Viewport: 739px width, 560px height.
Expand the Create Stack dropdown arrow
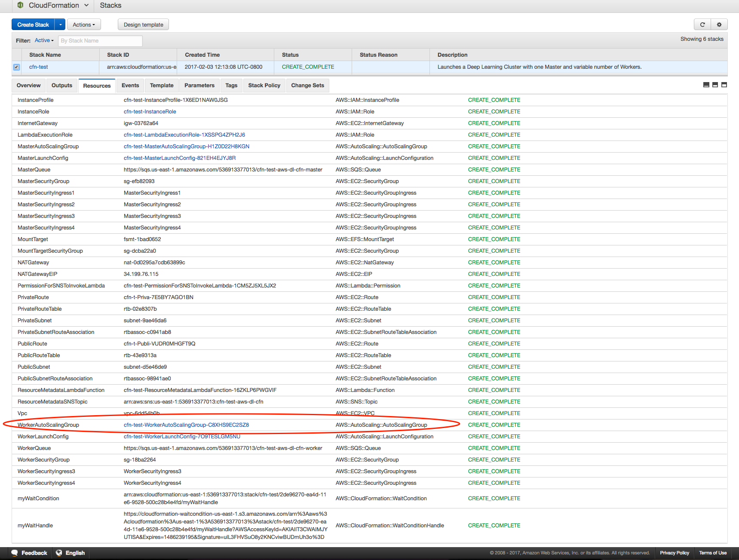click(x=60, y=24)
